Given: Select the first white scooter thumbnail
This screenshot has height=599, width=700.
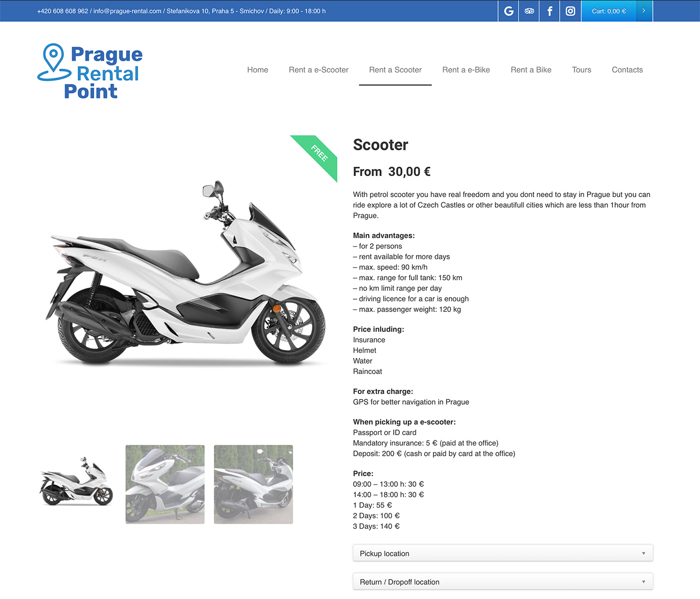Looking at the screenshot, I should [77, 484].
